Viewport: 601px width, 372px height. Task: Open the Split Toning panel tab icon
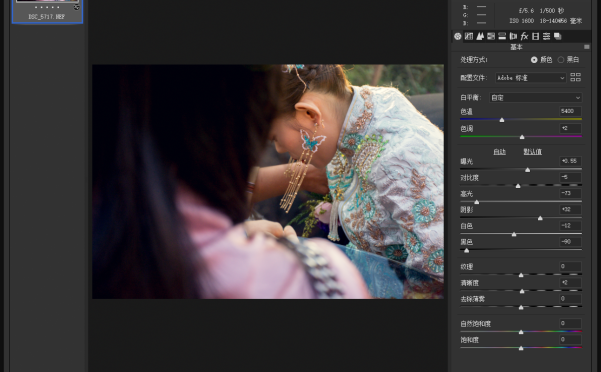tap(502, 36)
